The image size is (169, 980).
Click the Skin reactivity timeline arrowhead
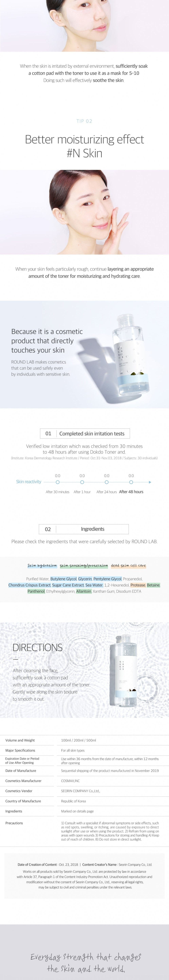[150, 482]
